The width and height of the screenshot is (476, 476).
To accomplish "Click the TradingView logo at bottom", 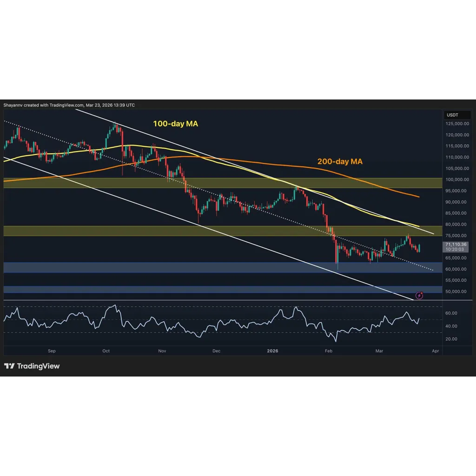I will coord(32,366).
